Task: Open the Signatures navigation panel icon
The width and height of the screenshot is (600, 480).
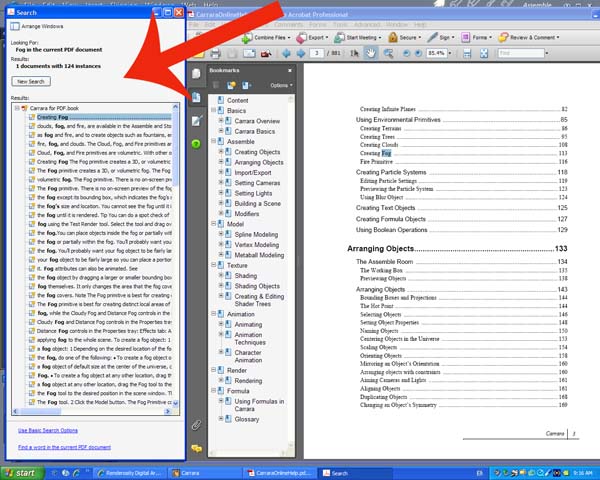Action: pos(196,121)
